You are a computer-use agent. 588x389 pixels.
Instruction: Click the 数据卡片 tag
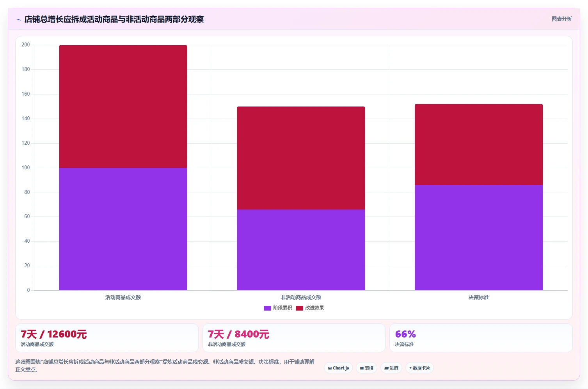pyautogui.click(x=419, y=368)
